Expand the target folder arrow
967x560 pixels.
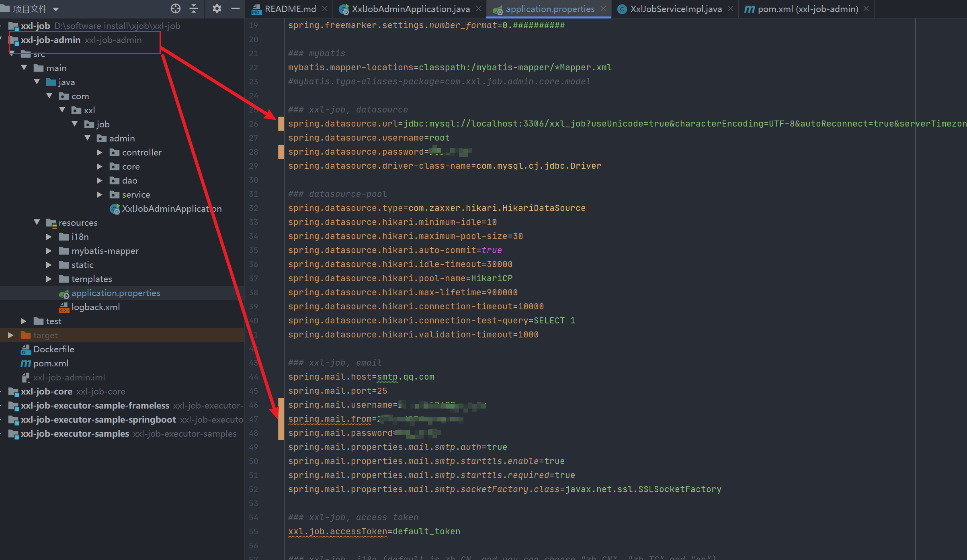point(11,335)
